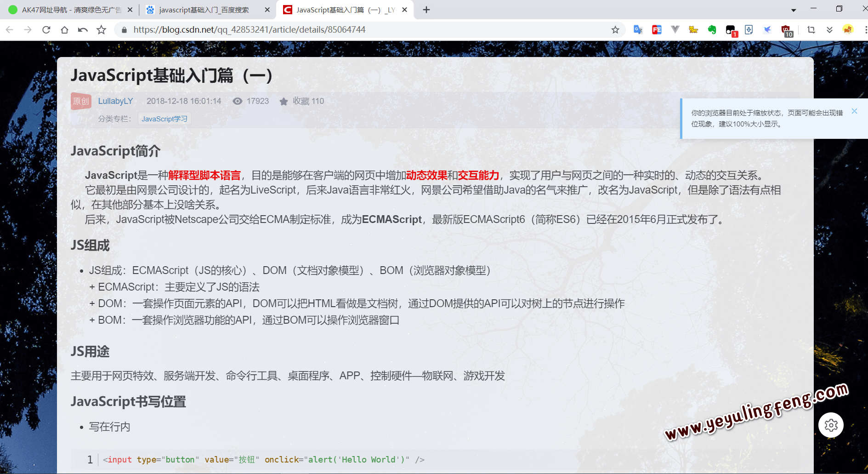Click the zoom warning message text
This screenshot has width=868, height=474.
pos(767,118)
